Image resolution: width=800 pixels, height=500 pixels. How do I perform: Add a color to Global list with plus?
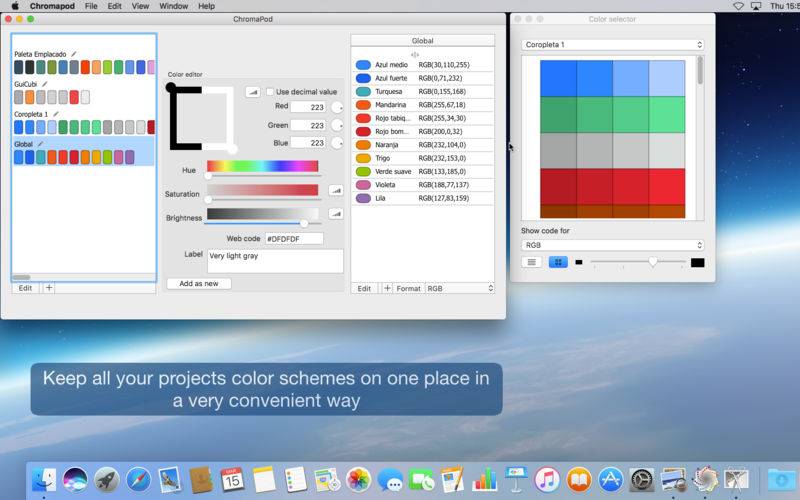[387, 288]
